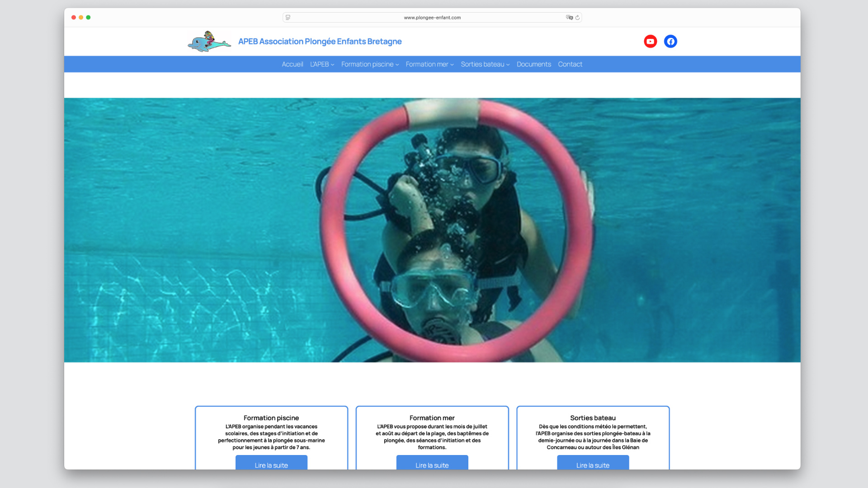The width and height of the screenshot is (868, 488).
Task: Click Lire la suite under Formation piscine
Action: click(271, 463)
